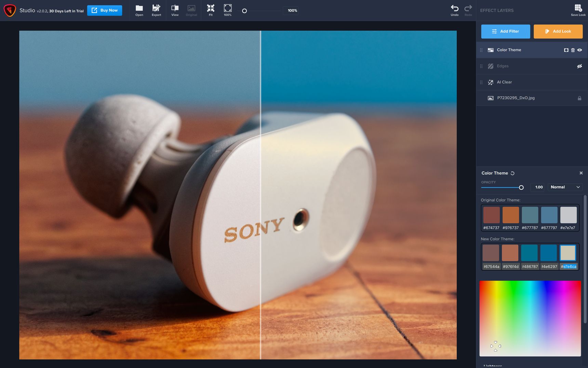Delete the Color Theme layer with trash icon

click(x=573, y=50)
